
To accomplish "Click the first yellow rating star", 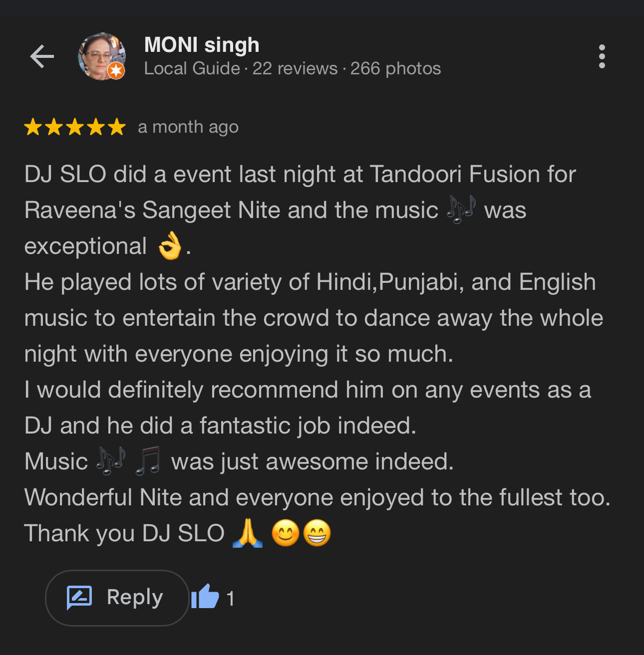I will point(33,127).
